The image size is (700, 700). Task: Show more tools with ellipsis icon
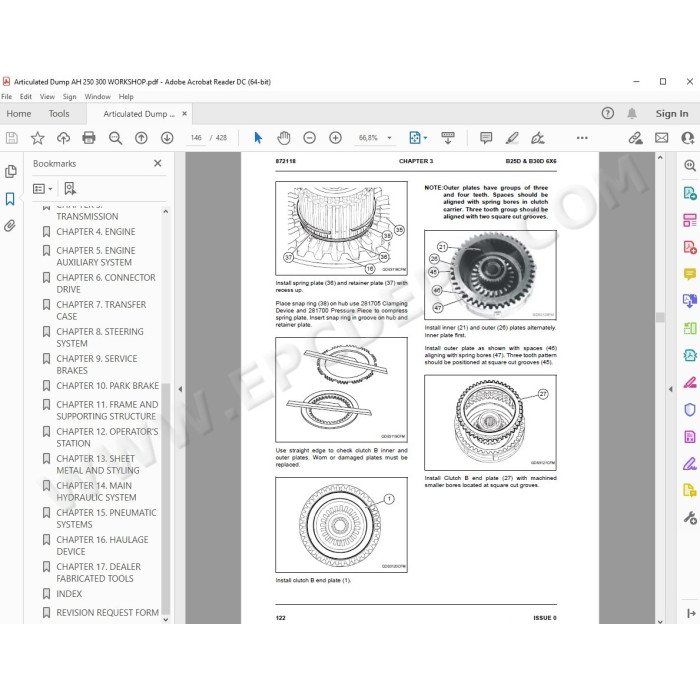pyautogui.click(x=582, y=138)
